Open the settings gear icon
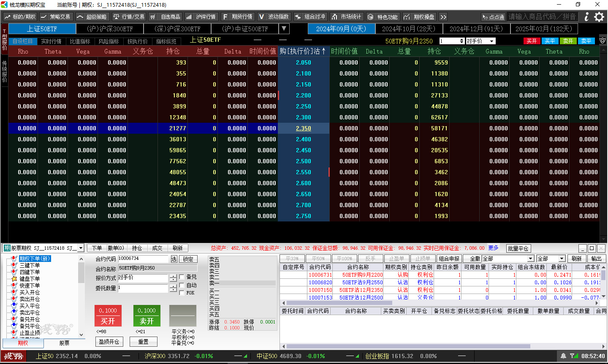This screenshot has height=364, width=608. coord(599,17)
